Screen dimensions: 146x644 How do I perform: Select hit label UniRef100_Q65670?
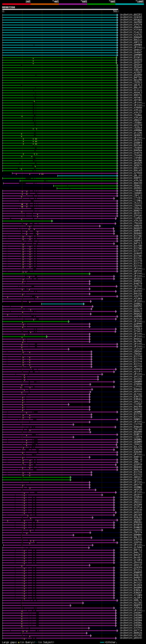[131, 165]
